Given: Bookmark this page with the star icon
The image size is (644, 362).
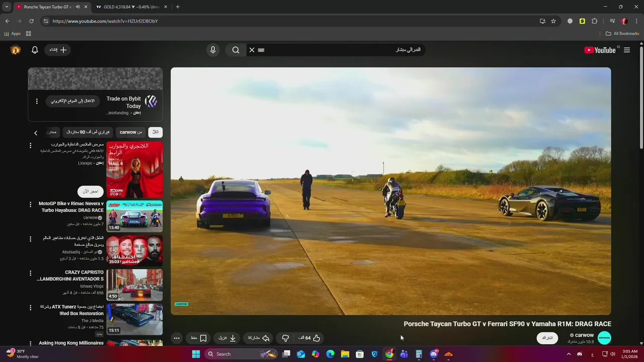Looking at the screenshot, I should coord(553,21).
